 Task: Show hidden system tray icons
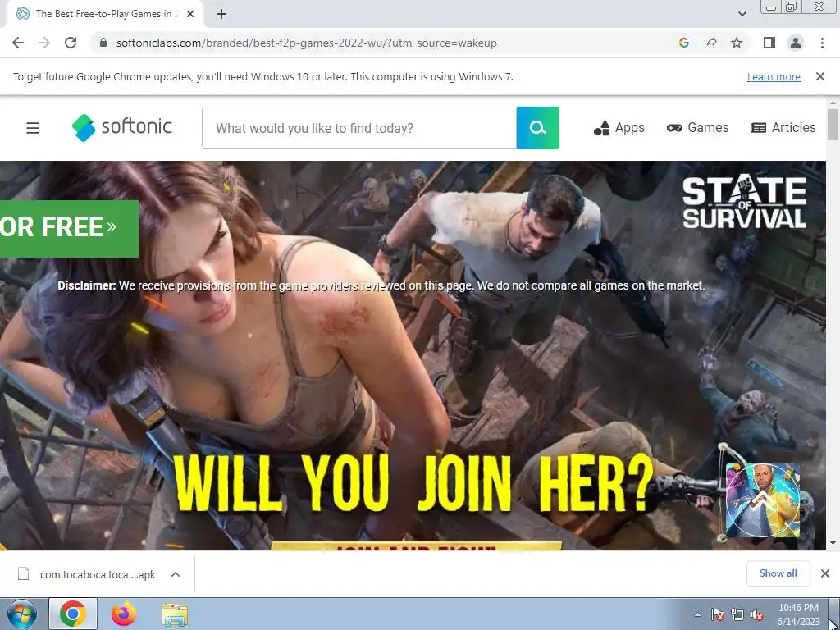click(x=697, y=614)
